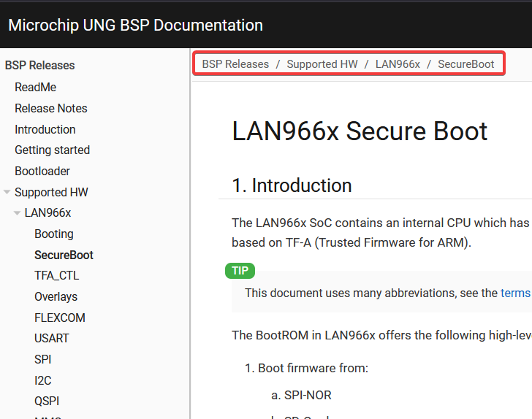Select SPI in the sidebar
Image resolution: width=532 pixels, height=419 pixels.
click(42, 360)
